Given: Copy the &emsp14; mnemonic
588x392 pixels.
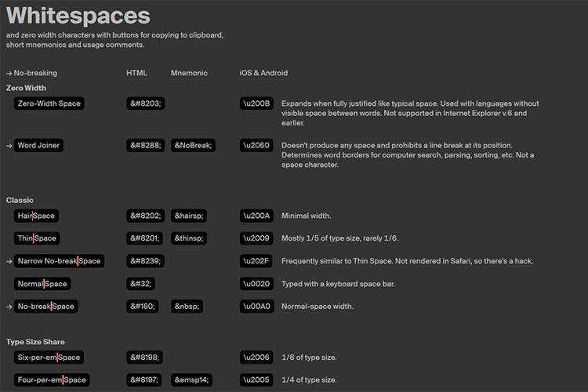Looking at the screenshot, I should coord(192,380).
